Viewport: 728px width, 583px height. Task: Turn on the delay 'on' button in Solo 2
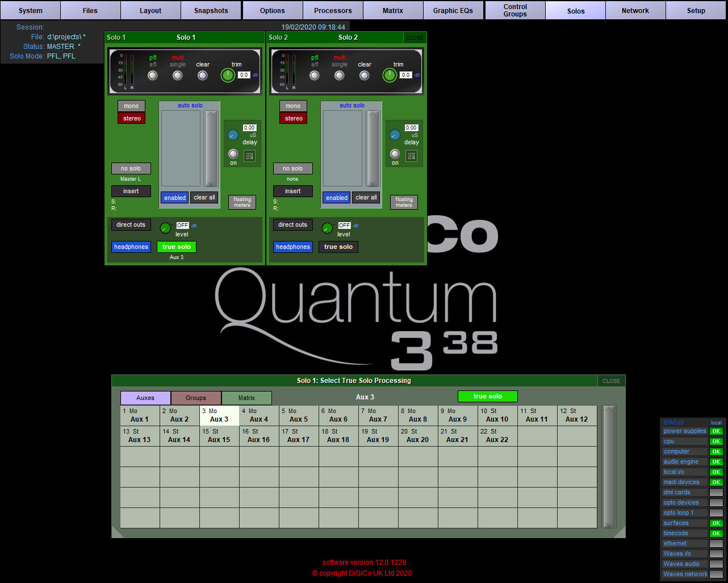[395, 154]
